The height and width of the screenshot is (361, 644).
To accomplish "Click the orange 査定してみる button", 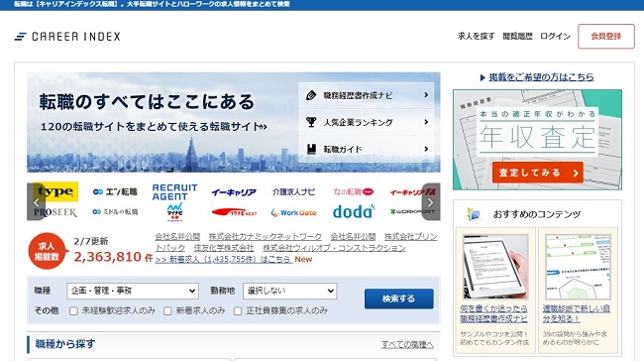I will 537,173.
